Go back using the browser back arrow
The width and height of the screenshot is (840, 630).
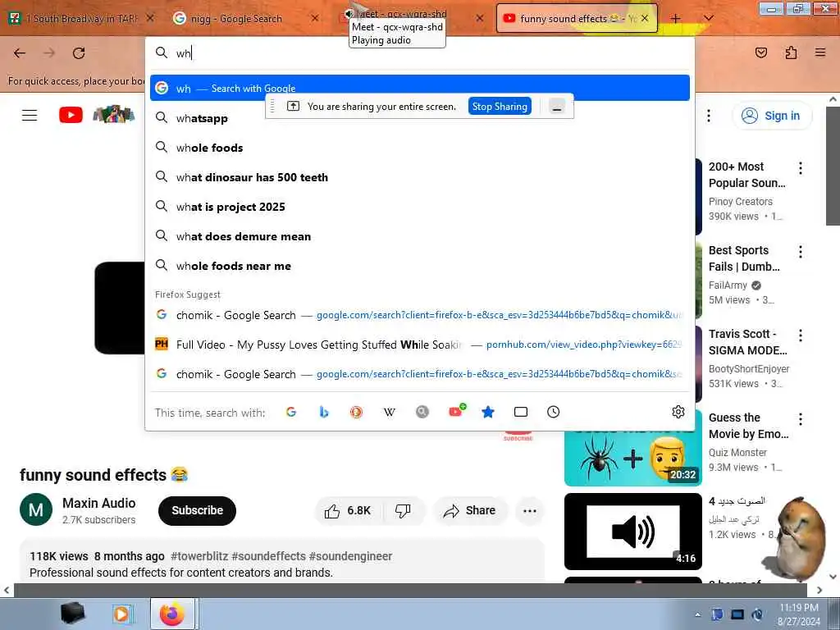click(20, 53)
